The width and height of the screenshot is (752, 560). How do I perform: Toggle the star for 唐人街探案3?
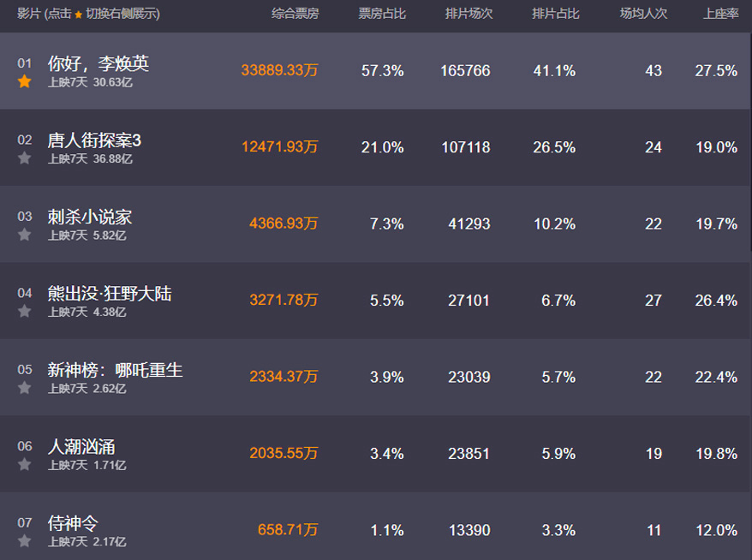pos(25,158)
